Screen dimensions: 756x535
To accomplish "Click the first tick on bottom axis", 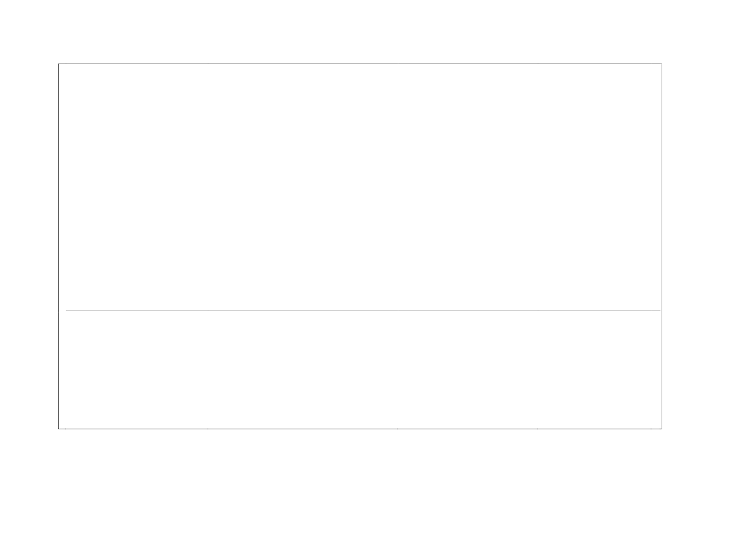I will (65, 428).
